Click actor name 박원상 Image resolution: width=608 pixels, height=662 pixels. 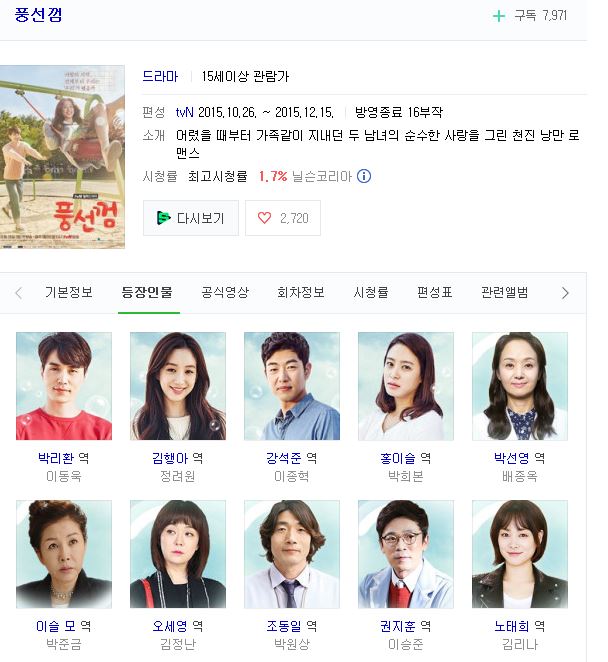click(292, 644)
